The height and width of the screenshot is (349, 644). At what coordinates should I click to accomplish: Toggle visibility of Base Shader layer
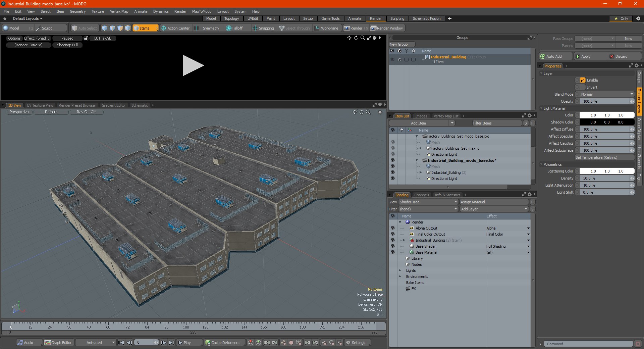click(x=392, y=246)
